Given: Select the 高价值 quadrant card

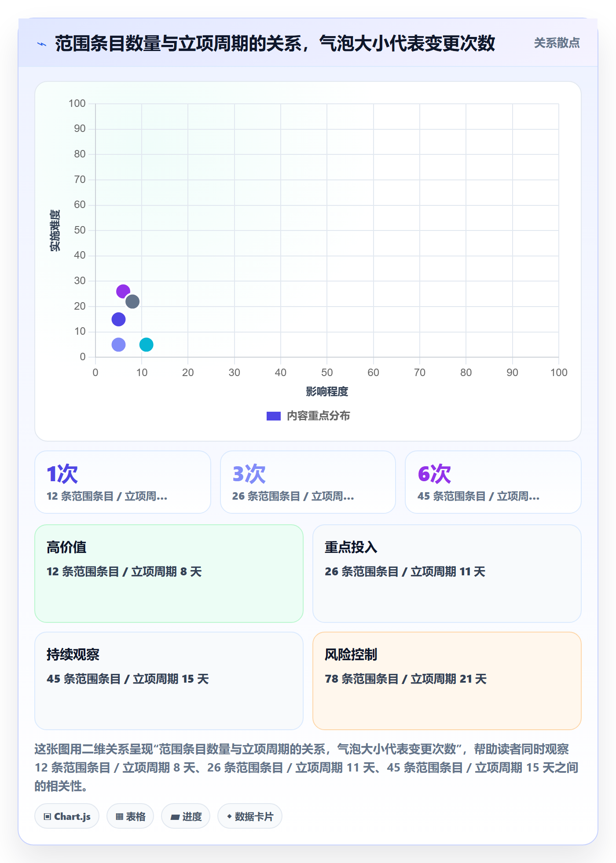Looking at the screenshot, I should click(x=169, y=574).
